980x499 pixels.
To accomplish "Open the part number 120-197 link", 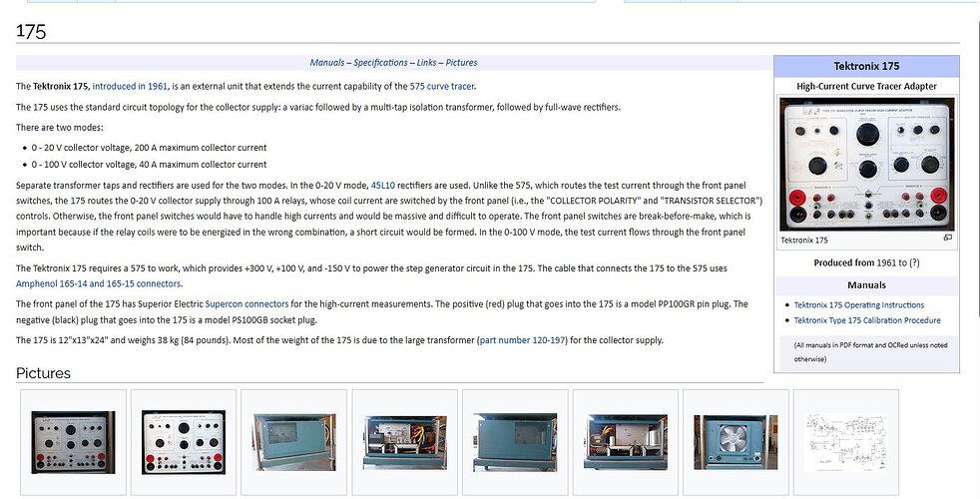I will click(x=523, y=340).
